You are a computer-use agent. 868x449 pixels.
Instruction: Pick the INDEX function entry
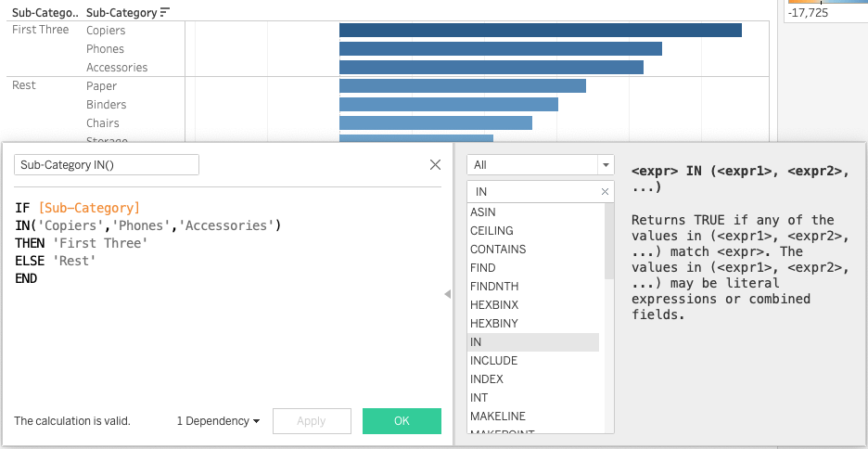(x=533, y=379)
